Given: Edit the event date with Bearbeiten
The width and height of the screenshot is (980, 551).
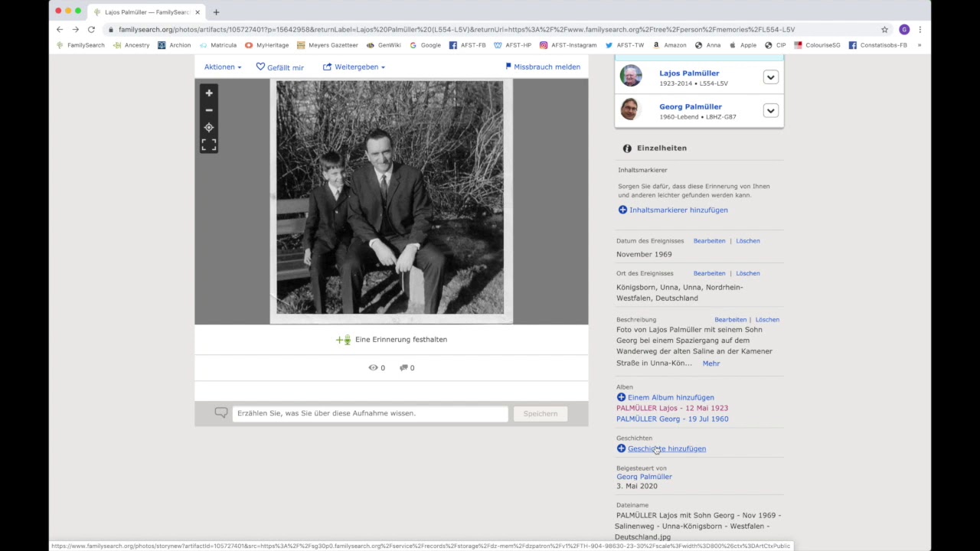Looking at the screenshot, I should [709, 241].
